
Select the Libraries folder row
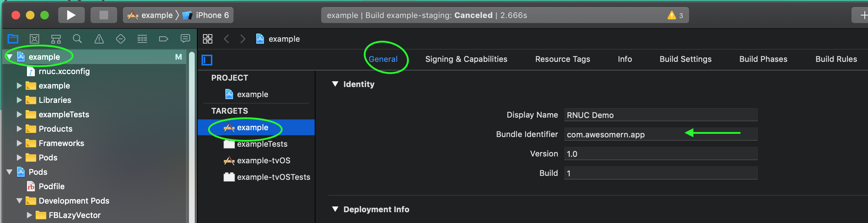tap(95, 100)
